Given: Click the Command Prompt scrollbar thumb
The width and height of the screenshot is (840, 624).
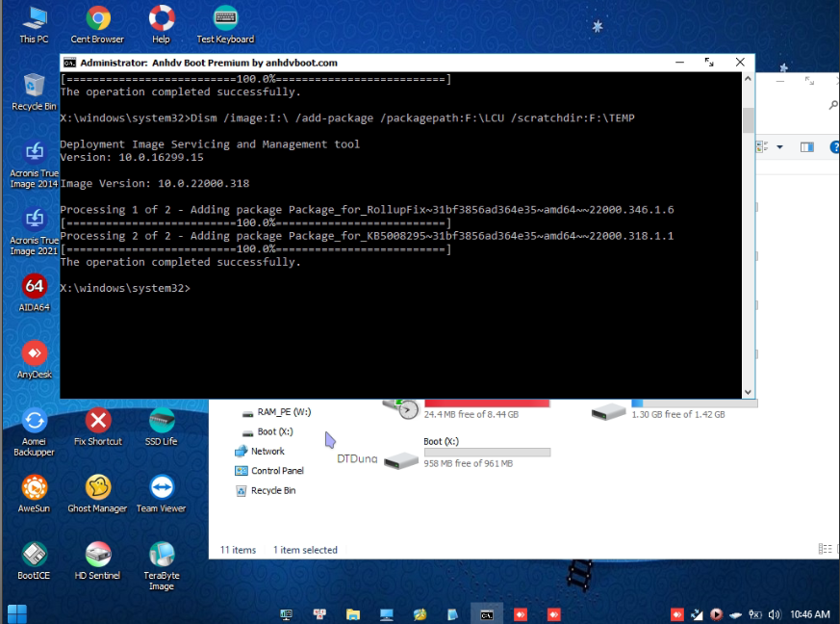Looking at the screenshot, I should 748,120.
